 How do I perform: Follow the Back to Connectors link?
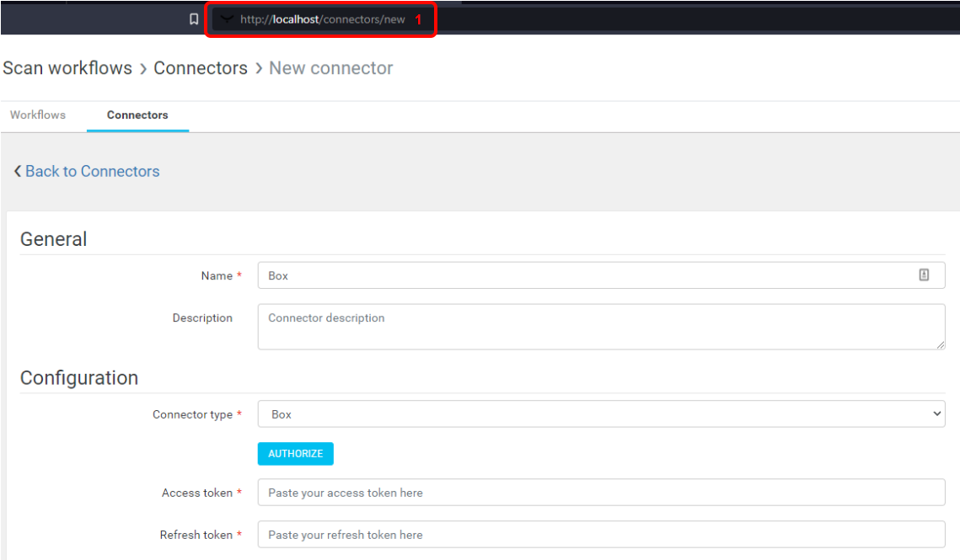(92, 172)
